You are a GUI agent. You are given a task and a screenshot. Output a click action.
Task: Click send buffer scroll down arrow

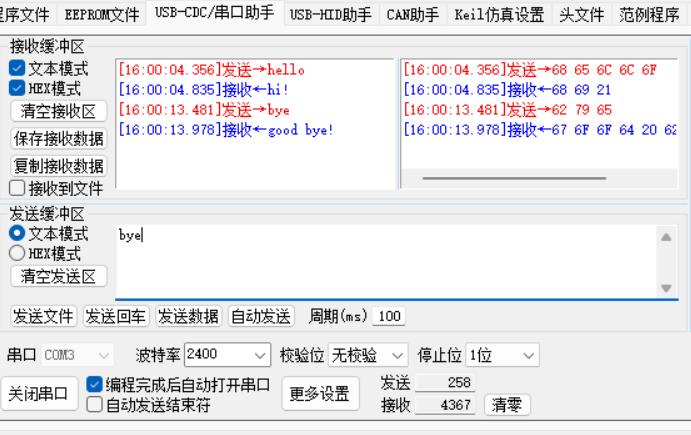point(666,288)
